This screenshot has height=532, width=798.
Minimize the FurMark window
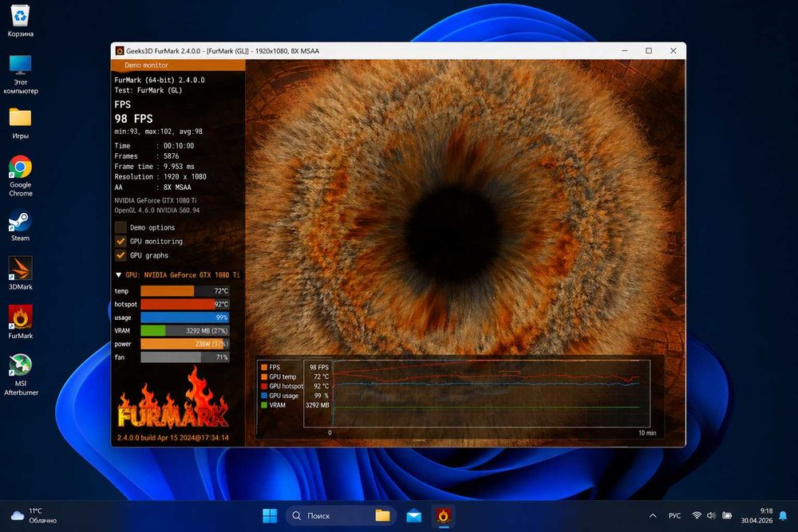pos(625,51)
